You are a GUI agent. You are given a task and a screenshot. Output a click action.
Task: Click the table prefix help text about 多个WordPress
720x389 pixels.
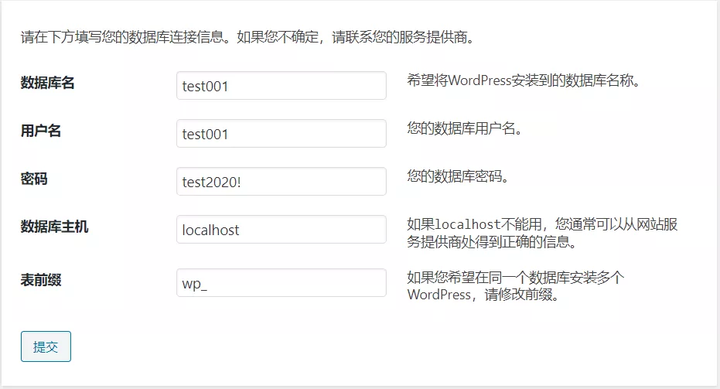(x=515, y=286)
